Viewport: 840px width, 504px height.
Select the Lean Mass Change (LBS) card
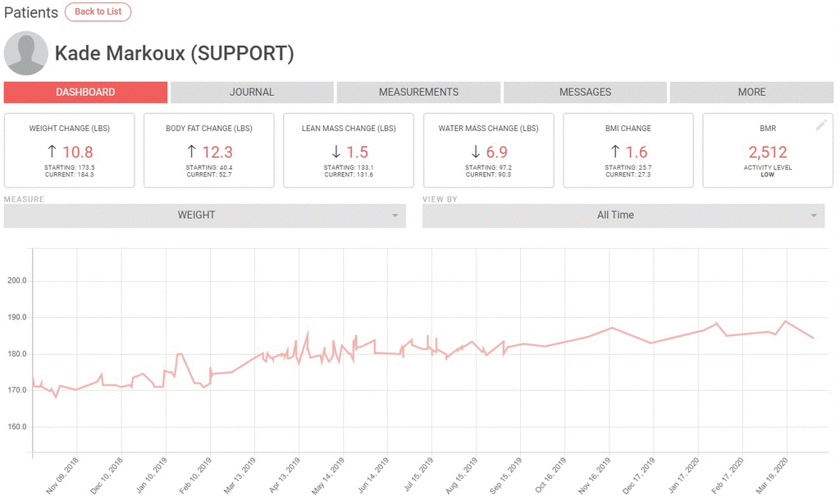pos(349,150)
